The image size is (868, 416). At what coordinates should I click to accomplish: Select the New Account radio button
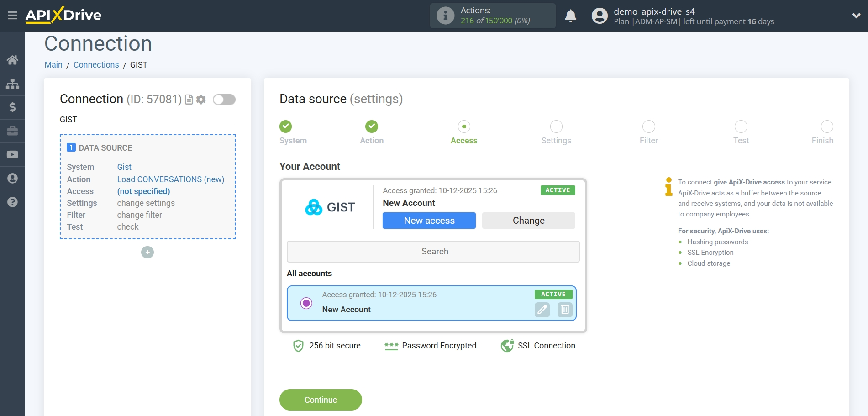pos(306,303)
